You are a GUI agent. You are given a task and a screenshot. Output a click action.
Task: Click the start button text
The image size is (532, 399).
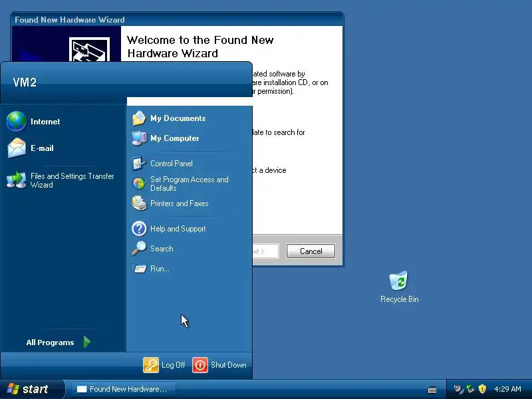click(x=35, y=389)
